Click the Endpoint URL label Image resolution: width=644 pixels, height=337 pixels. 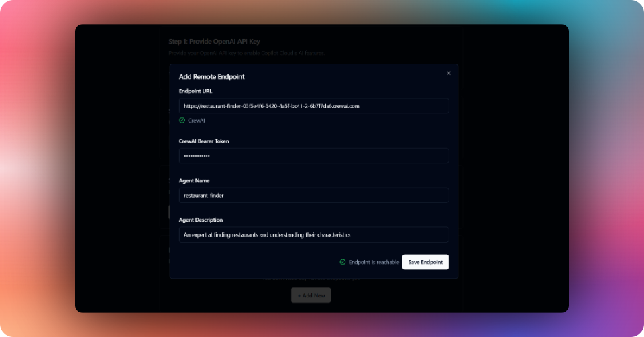(195, 91)
